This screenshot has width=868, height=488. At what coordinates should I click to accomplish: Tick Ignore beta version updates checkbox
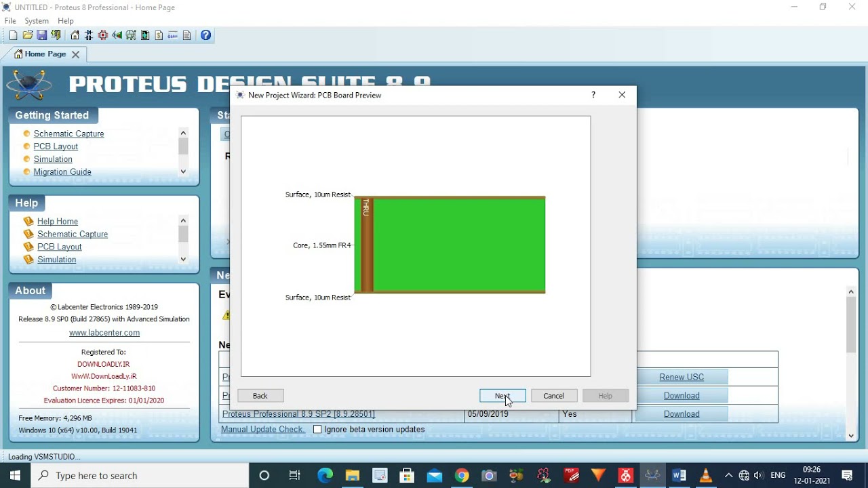[317, 430]
